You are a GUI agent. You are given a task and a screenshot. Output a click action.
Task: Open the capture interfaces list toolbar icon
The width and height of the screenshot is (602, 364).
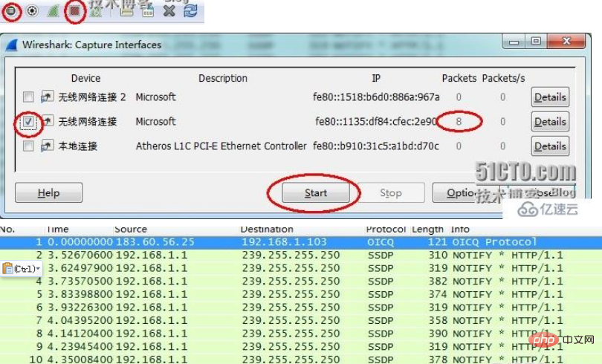10,10
